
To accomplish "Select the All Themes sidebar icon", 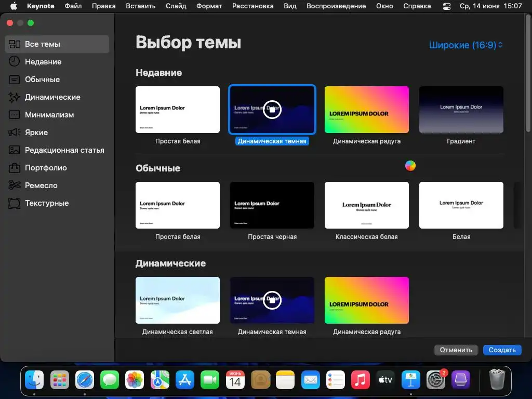I will (14, 44).
